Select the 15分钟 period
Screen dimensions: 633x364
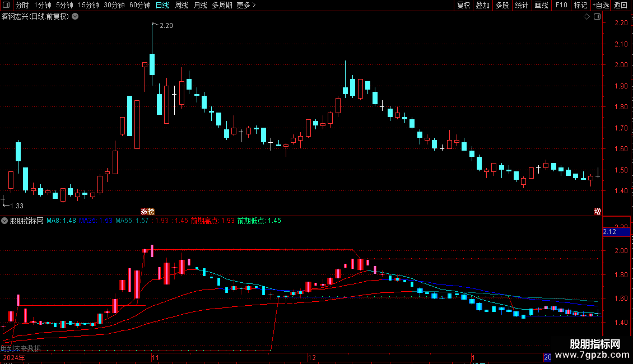coord(88,5)
